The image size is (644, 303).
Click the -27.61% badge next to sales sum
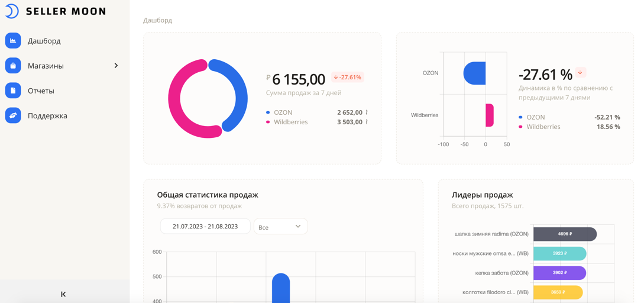(x=348, y=77)
